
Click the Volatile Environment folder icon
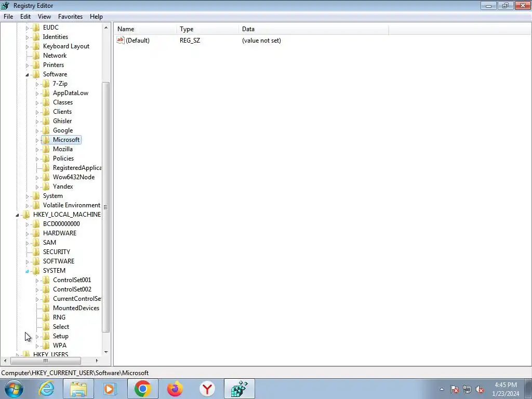pos(36,205)
